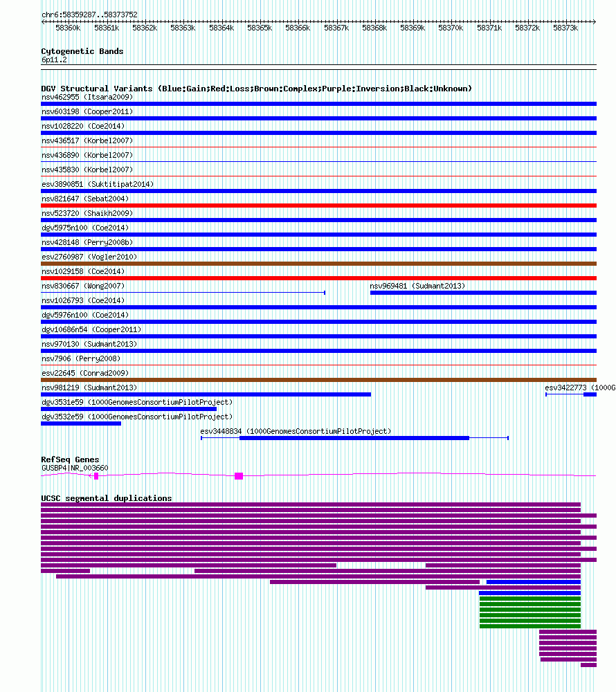This screenshot has height=692, width=616.
Task: Select nsv428148 (Perry2008b) label
Action: click(87, 243)
